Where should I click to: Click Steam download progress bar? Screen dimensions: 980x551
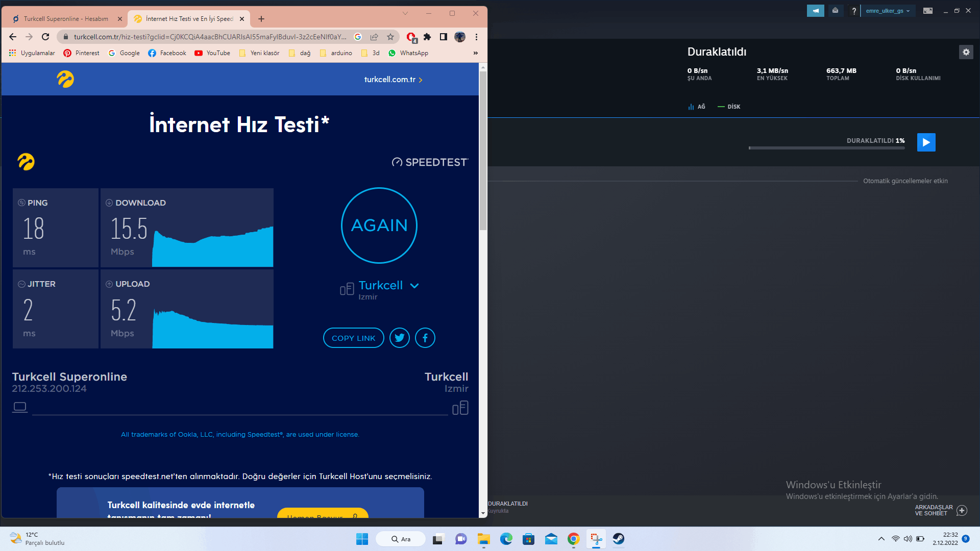827,148
